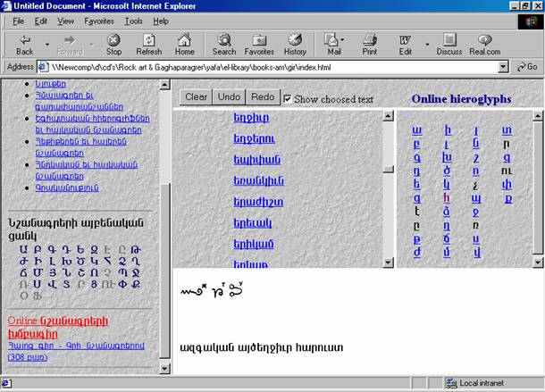
Task: Click the Go button beside address bar
Action: point(526,66)
